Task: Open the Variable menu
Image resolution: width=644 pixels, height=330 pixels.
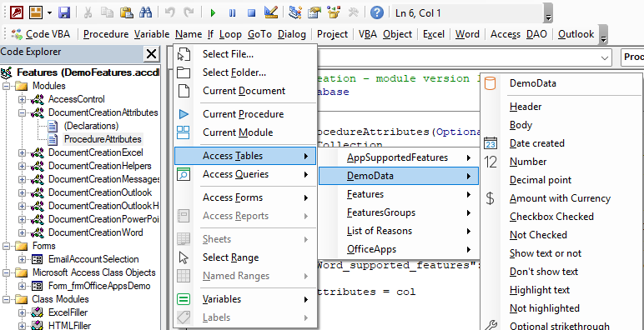Action: tap(152, 34)
